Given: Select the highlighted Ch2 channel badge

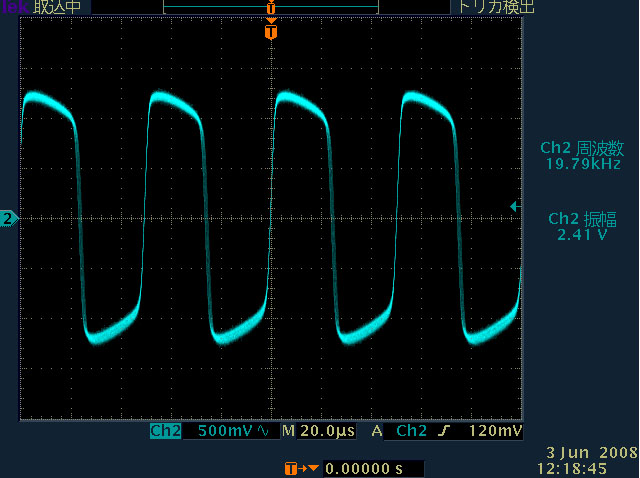Looking at the screenshot, I should [165, 432].
